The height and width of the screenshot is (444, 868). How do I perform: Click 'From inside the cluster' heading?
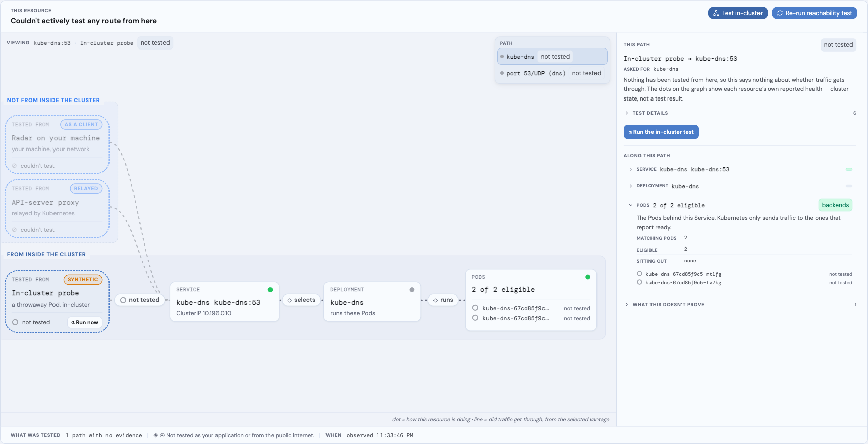click(x=46, y=254)
